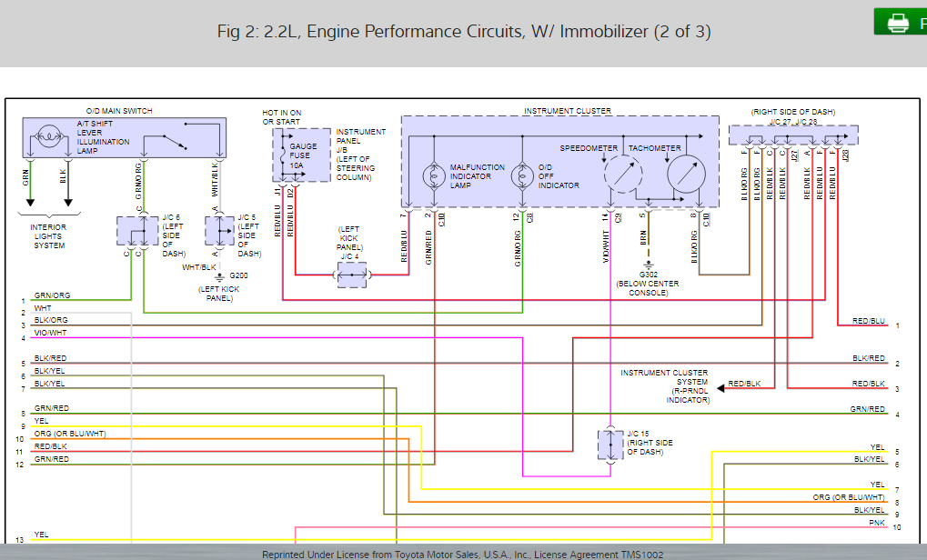Select the Speedometer gauge symbol
This screenshot has height=560, width=927.
623,175
